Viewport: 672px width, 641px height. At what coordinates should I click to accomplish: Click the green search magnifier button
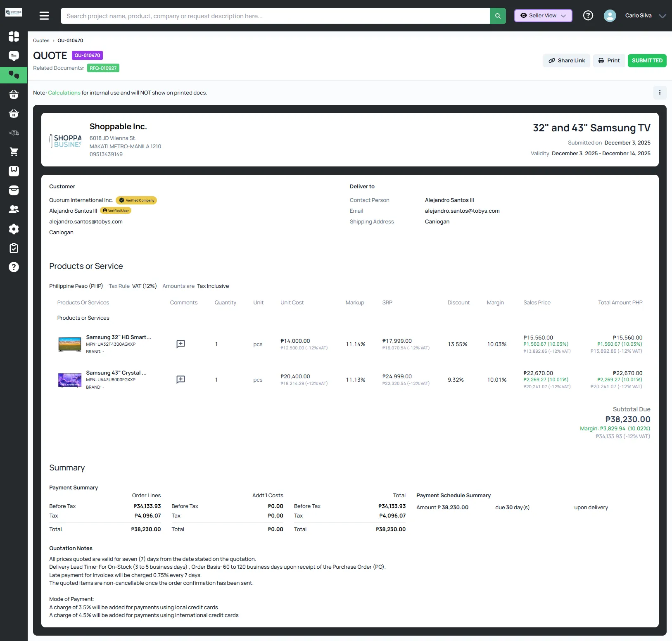tap(498, 16)
